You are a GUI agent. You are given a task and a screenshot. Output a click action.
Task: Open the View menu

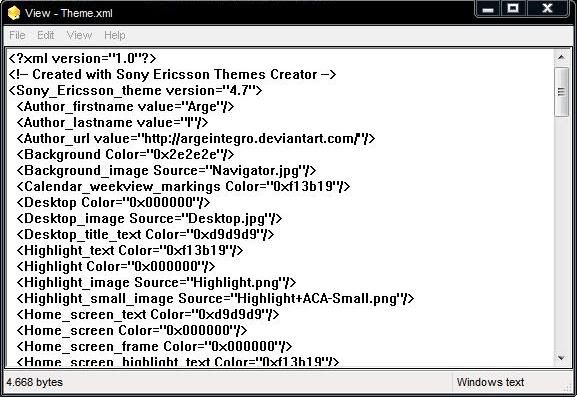[x=79, y=35]
